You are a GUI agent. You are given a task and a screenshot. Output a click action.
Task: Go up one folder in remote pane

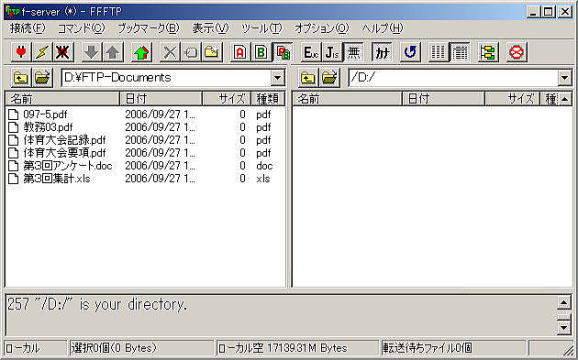tap(308, 78)
